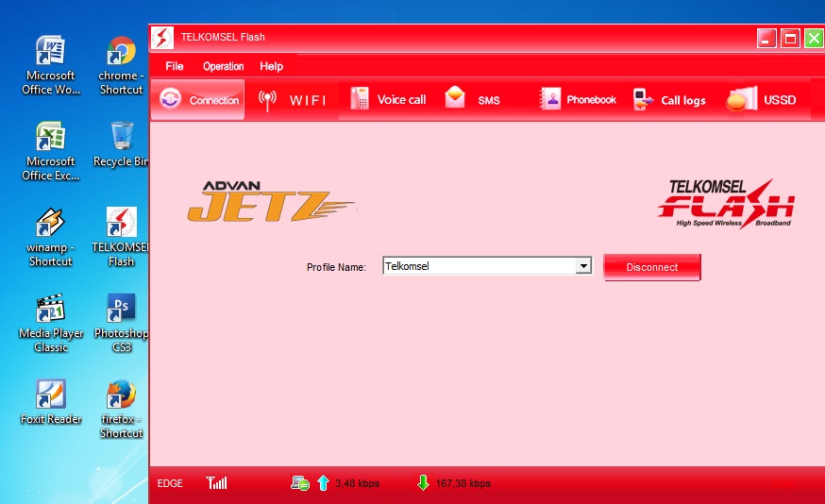The width and height of the screenshot is (825, 504).
Task: Close the Telkomsel Flash window
Action: pyautogui.click(x=814, y=38)
